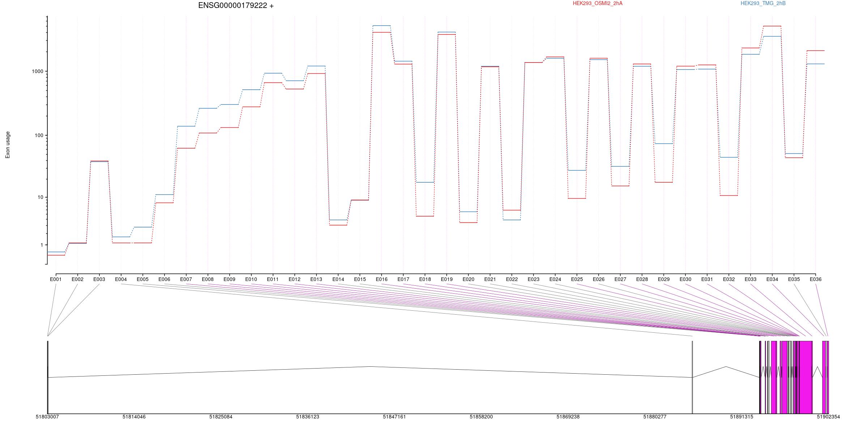This screenshot has height=434, width=868.
Task: Click exon label E026
Action: pos(599,279)
